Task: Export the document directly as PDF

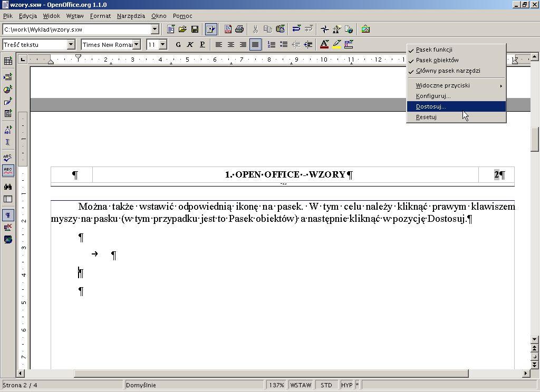Action: [x=228, y=30]
